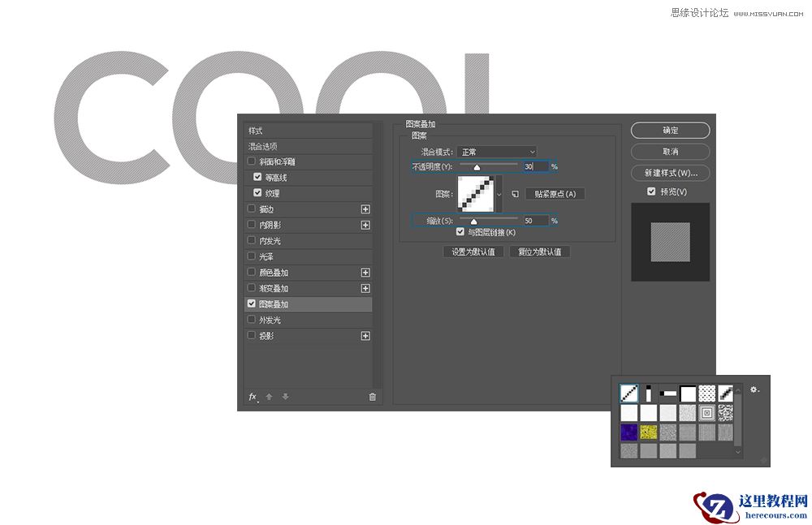Select the swirly marbled pattern swatch
812x525 pixels.
coord(725,413)
